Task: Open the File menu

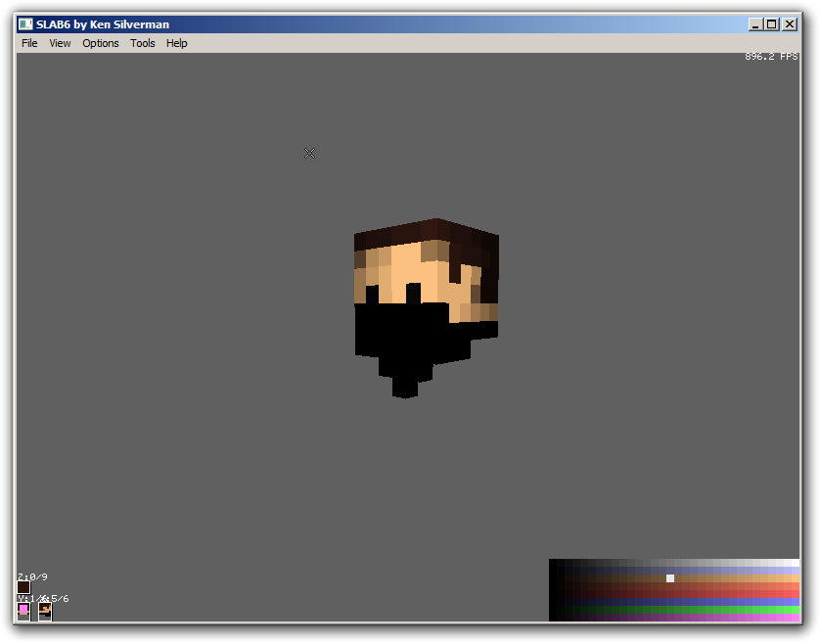Action: (29, 43)
